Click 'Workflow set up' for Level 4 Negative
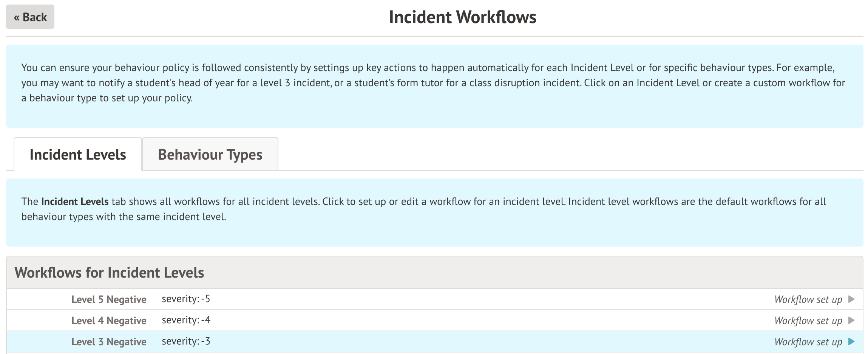The height and width of the screenshot is (354, 868). coord(808,321)
